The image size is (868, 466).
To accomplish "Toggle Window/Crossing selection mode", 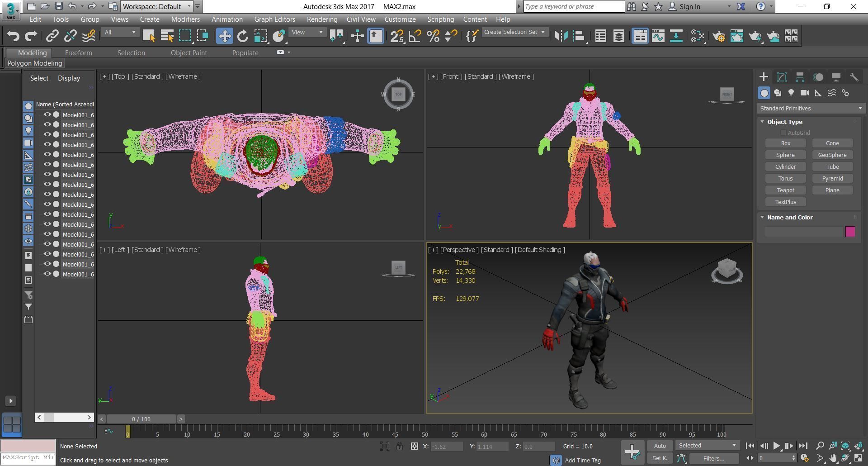I will coord(203,36).
